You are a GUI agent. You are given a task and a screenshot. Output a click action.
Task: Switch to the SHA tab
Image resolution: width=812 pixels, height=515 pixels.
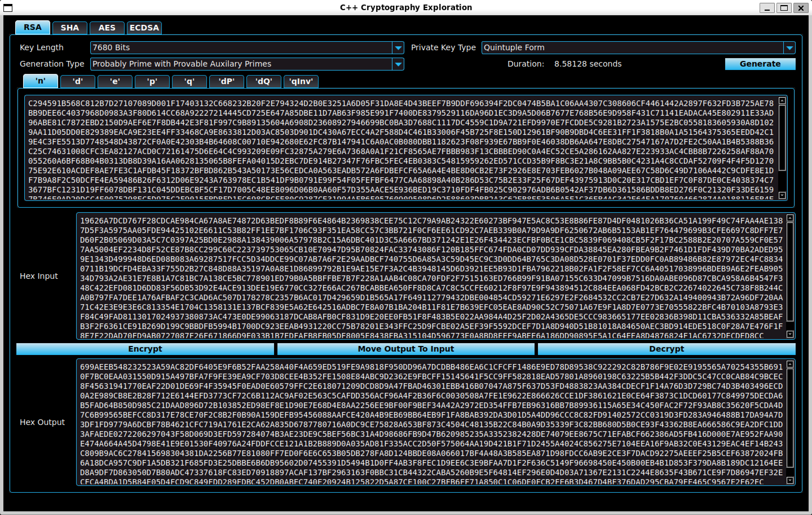(x=70, y=28)
